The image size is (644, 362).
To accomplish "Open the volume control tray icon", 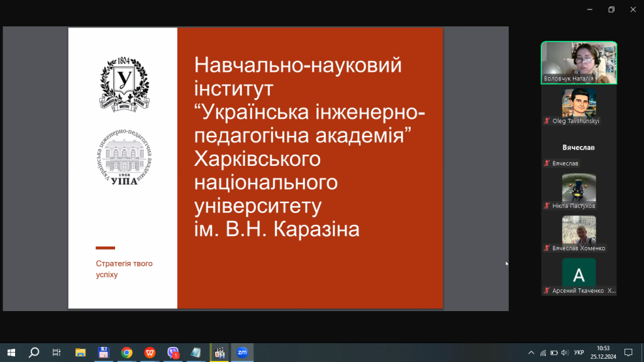I will coord(565,353).
